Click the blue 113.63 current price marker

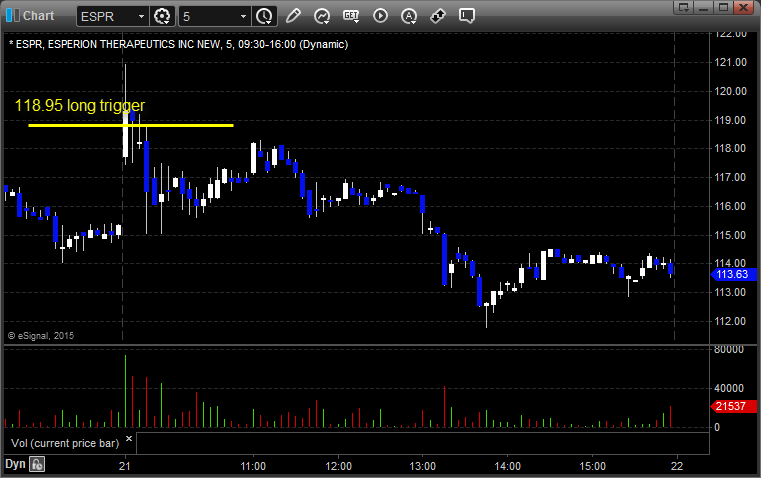point(732,274)
